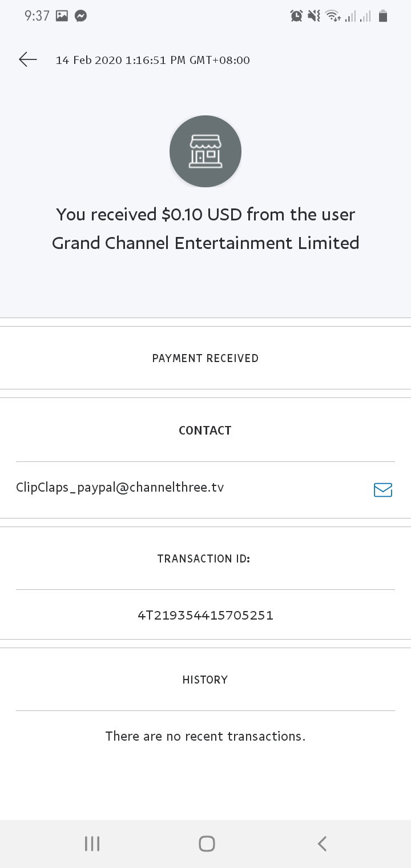Tap the Android home button
The width and height of the screenshot is (411, 868).
coord(207,843)
